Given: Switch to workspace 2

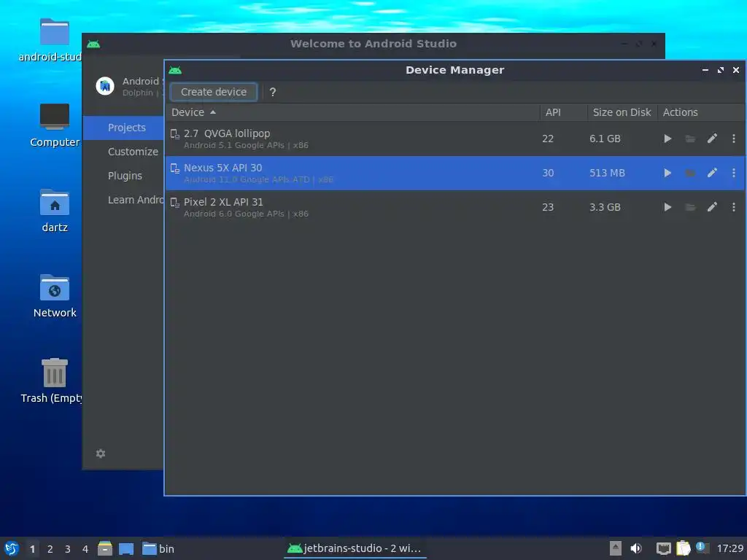Looking at the screenshot, I should (x=50, y=549).
